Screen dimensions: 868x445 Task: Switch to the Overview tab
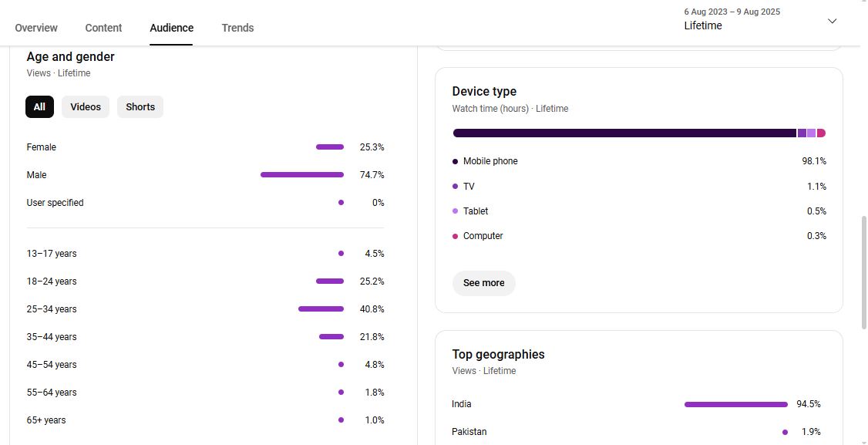pos(36,28)
